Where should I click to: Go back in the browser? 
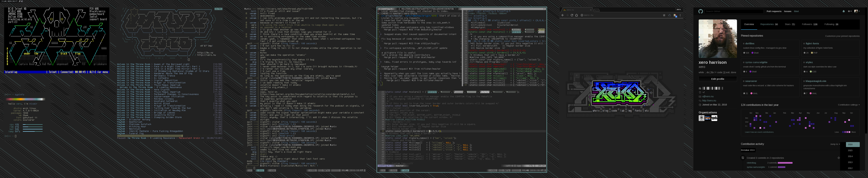pyautogui.click(x=563, y=15)
